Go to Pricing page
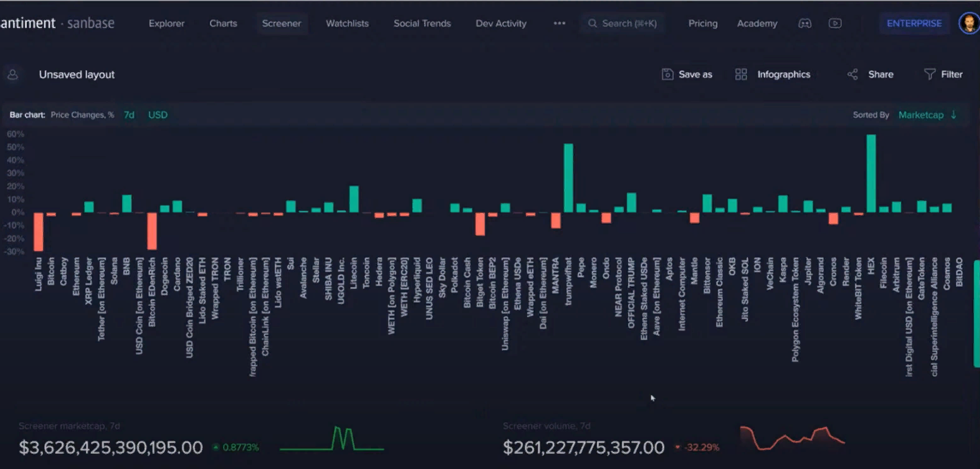This screenshot has height=469, width=980. (703, 23)
